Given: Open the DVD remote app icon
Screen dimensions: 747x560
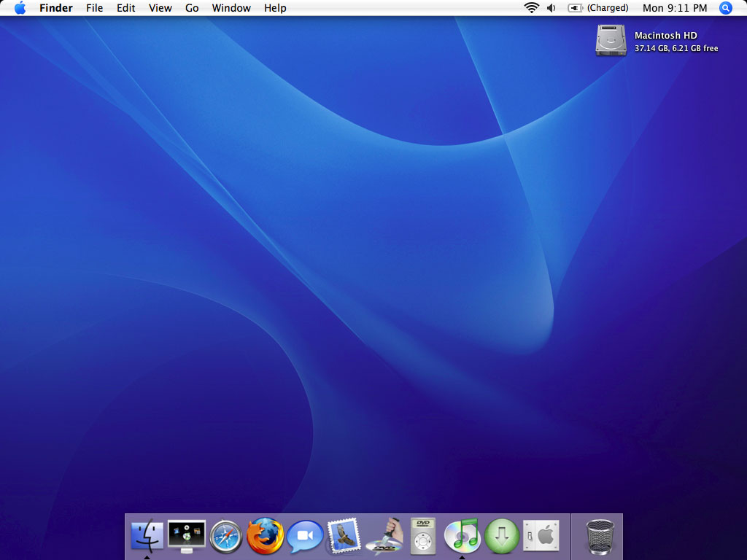Looking at the screenshot, I should pos(423,537).
